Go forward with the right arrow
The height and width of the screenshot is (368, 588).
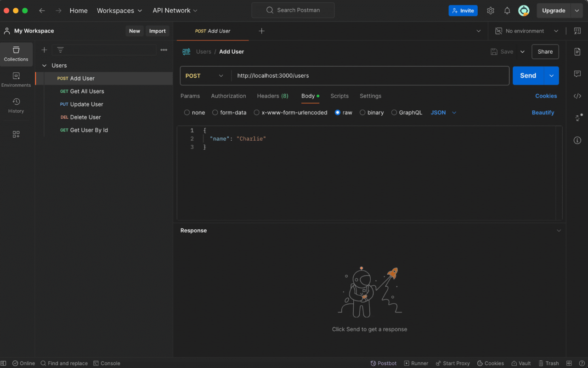(58, 11)
